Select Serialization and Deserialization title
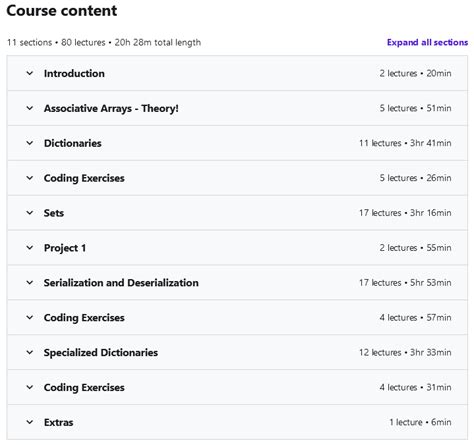This screenshot has height=445, width=474. [121, 283]
